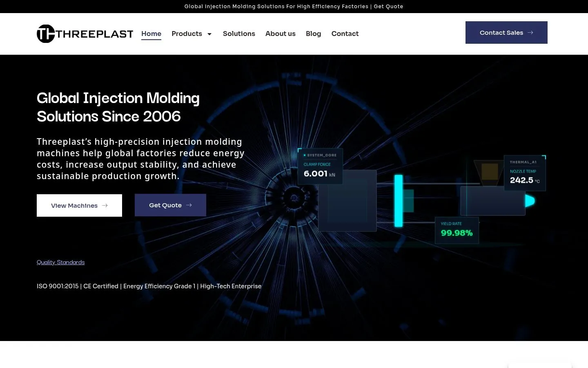Open the Blog page

click(314, 34)
